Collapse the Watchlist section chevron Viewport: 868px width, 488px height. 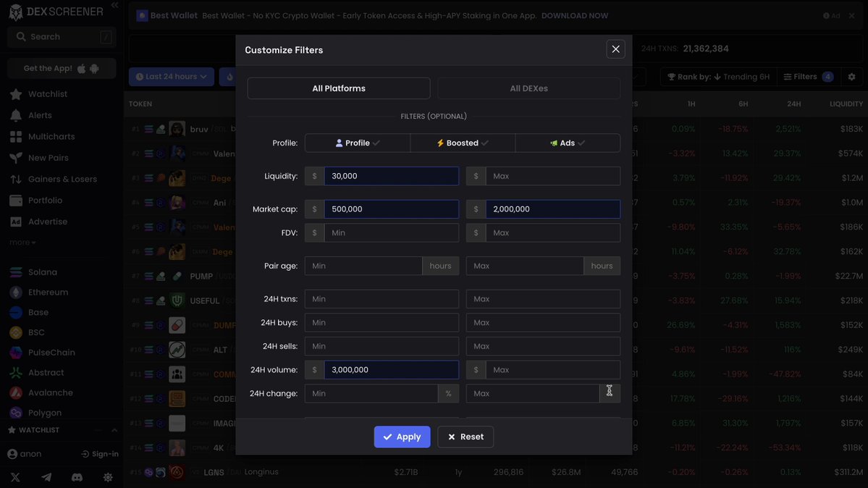[x=114, y=430]
